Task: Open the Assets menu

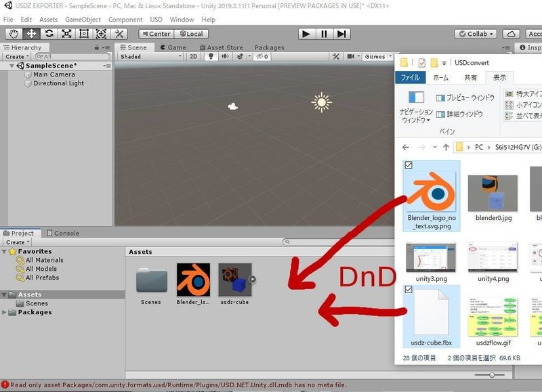Action: (48, 20)
